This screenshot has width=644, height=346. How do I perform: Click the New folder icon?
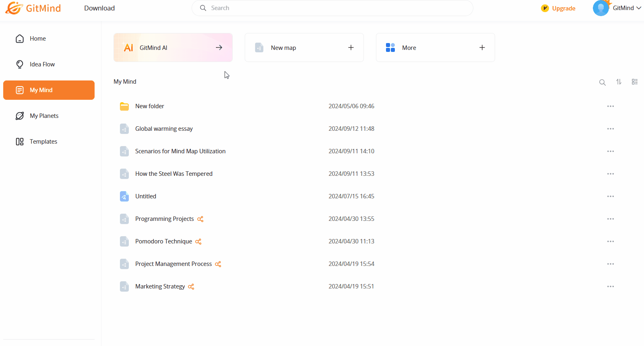tap(124, 106)
